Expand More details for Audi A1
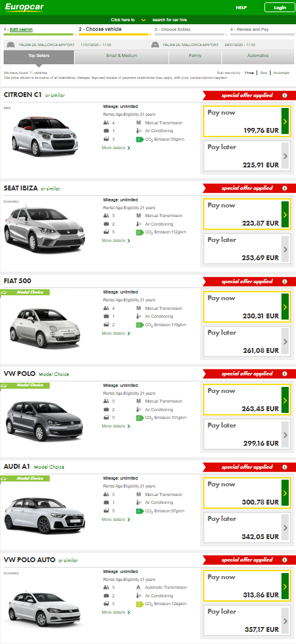Image resolution: width=296 pixels, height=644 pixels. 116,519
